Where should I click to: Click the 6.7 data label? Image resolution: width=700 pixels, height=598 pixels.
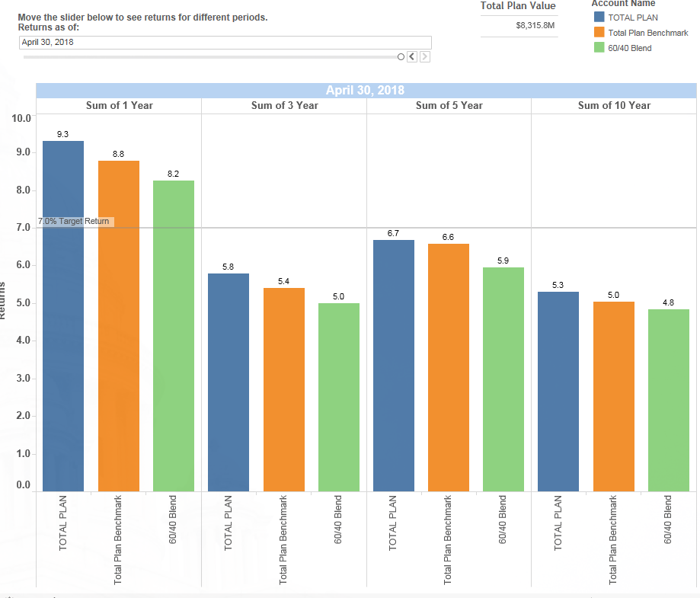click(x=393, y=233)
